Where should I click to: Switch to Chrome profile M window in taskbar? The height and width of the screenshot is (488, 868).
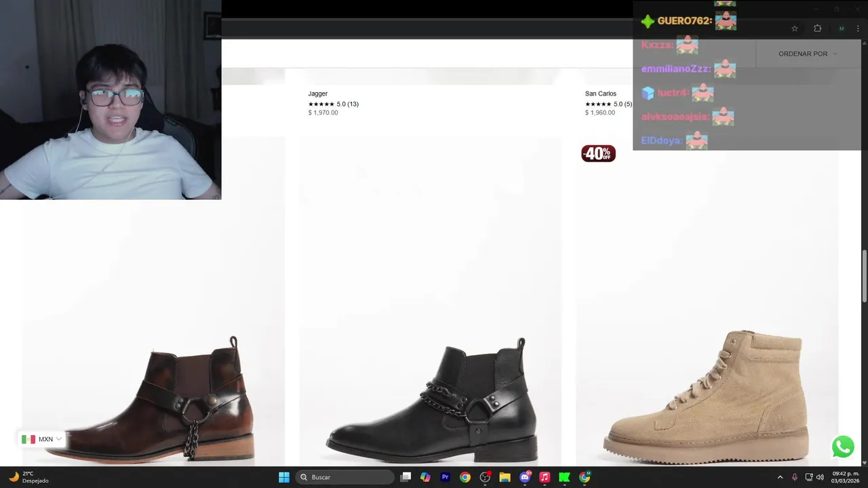click(x=585, y=477)
